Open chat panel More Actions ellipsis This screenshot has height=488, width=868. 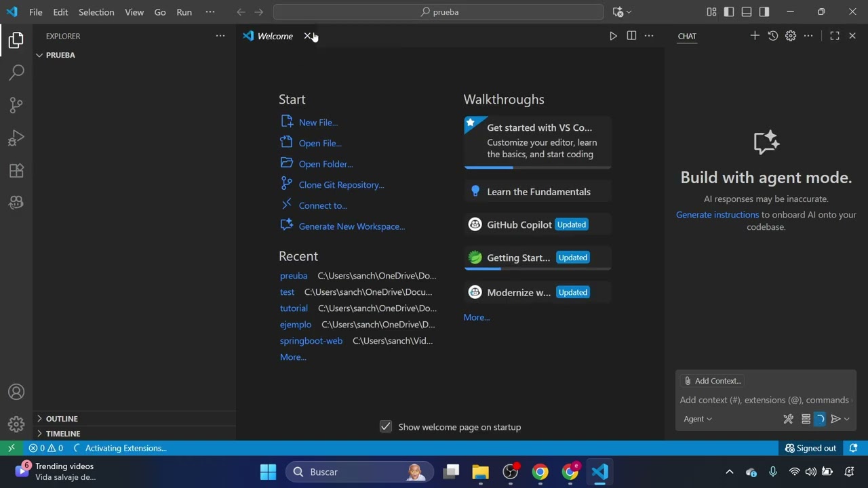coord(808,36)
